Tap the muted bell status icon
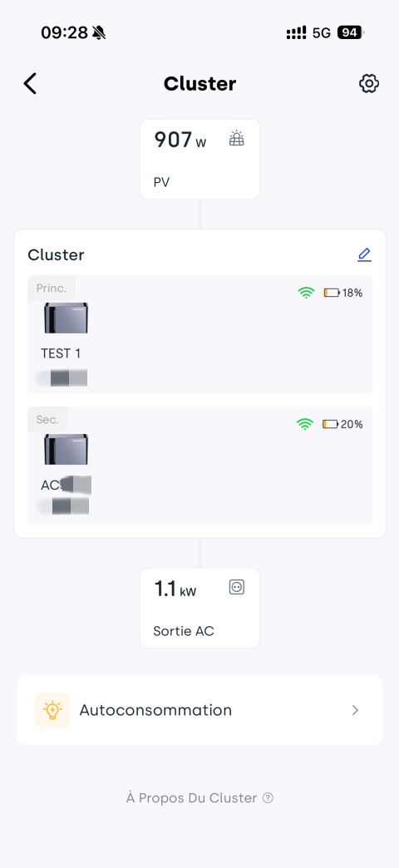This screenshot has width=399, height=868. pos(99,32)
